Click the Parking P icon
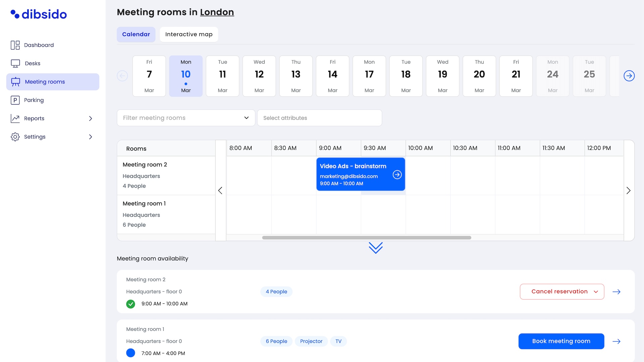 tap(15, 100)
